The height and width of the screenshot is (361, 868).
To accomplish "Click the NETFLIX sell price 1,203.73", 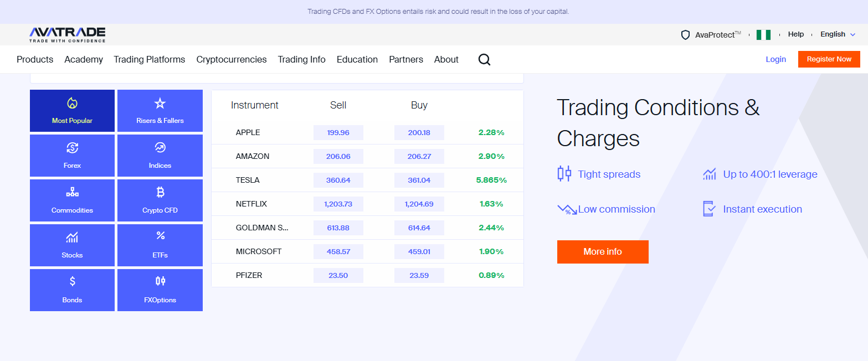I will [x=338, y=204].
